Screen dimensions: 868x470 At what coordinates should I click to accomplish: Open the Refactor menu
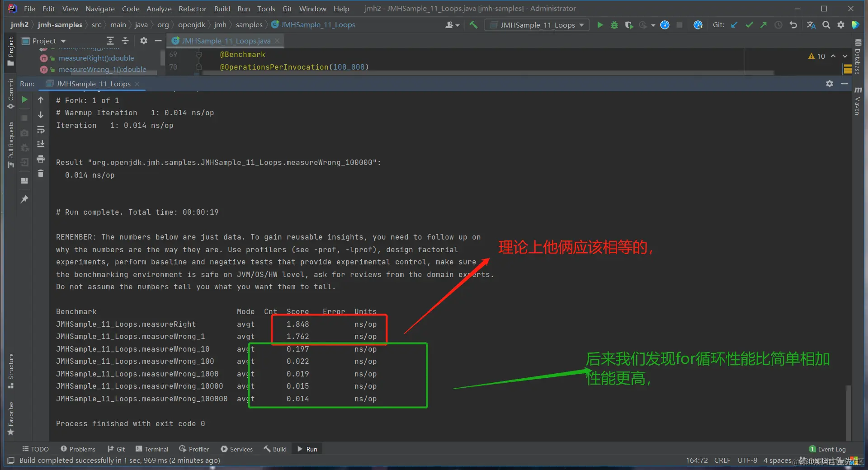tap(192, 9)
